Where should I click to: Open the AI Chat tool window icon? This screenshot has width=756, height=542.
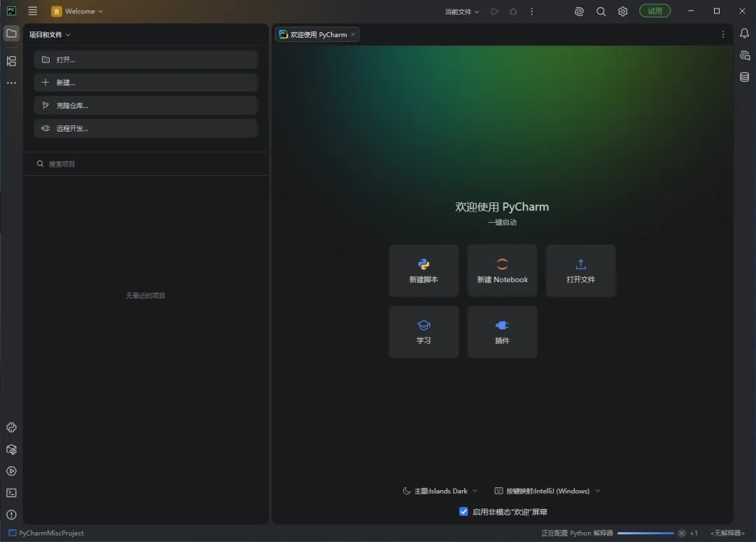pyautogui.click(x=744, y=55)
